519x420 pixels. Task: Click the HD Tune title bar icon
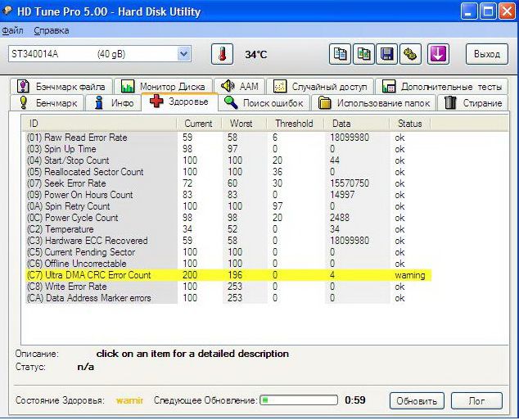coord(7,11)
